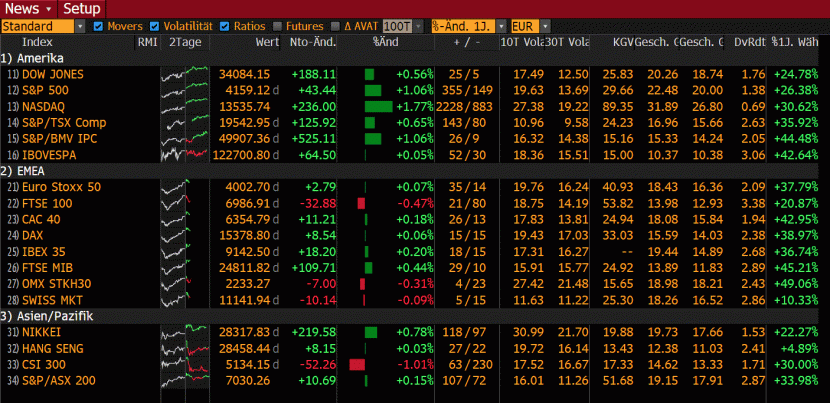Toggle the Movers checkbox
The width and height of the screenshot is (830, 403).
coord(97,26)
